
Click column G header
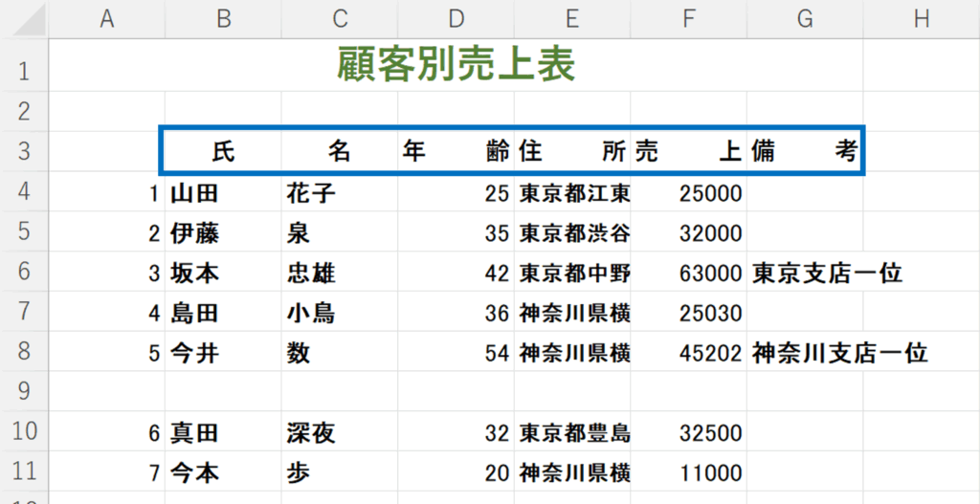click(x=804, y=19)
